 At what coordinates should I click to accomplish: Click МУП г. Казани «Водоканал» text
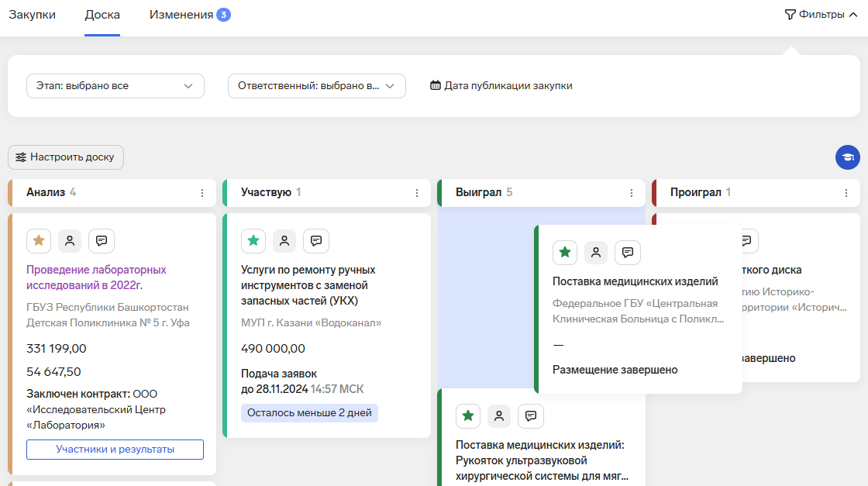coord(311,322)
